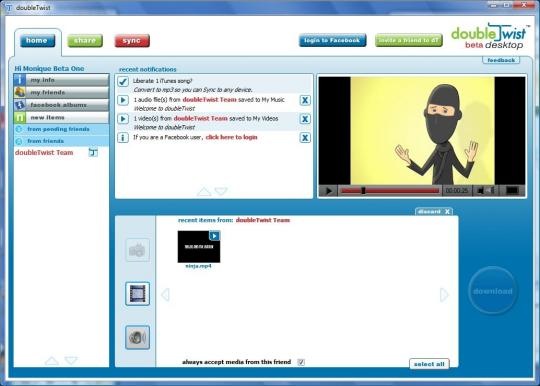Go to next recent items page

[x=444, y=295]
